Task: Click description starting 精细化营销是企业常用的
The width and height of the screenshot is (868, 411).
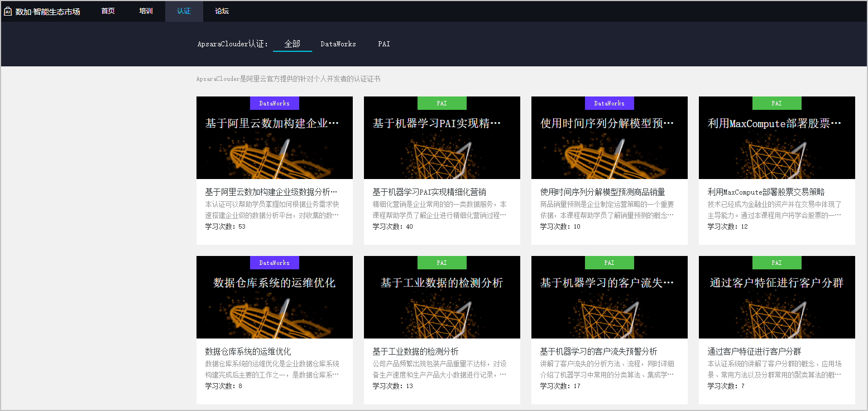Action: tap(440, 210)
